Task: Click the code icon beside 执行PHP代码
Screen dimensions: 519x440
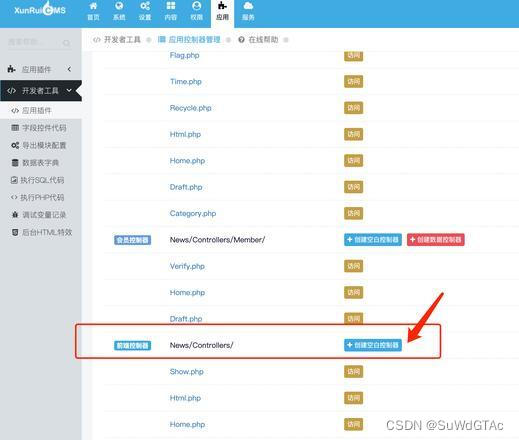Action: (x=14, y=197)
